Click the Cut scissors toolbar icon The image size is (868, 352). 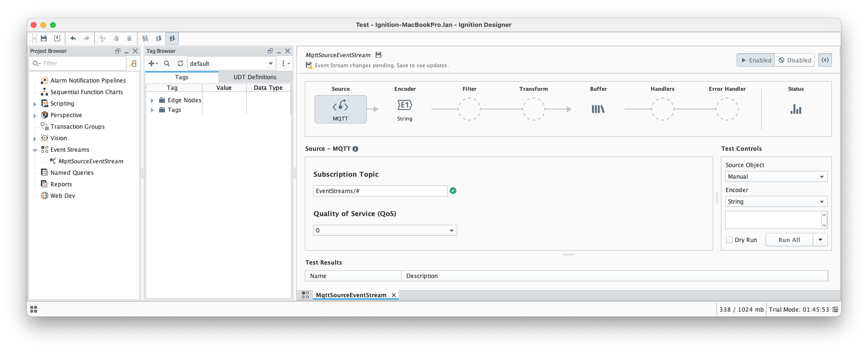[x=102, y=38]
